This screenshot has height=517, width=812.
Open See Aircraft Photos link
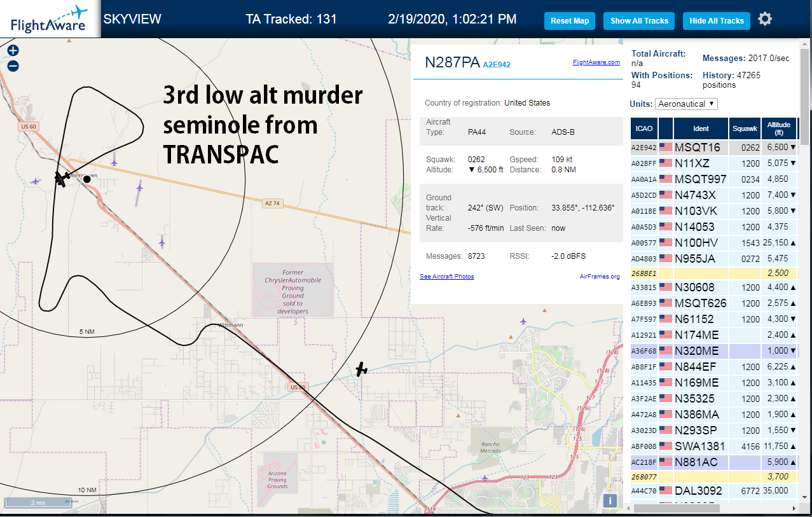pyautogui.click(x=446, y=276)
